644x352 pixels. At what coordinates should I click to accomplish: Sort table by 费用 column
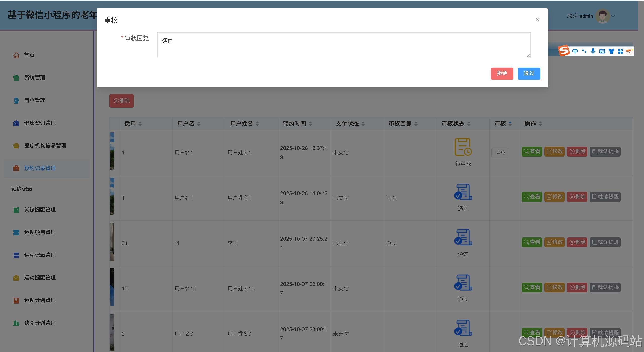(140, 124)
